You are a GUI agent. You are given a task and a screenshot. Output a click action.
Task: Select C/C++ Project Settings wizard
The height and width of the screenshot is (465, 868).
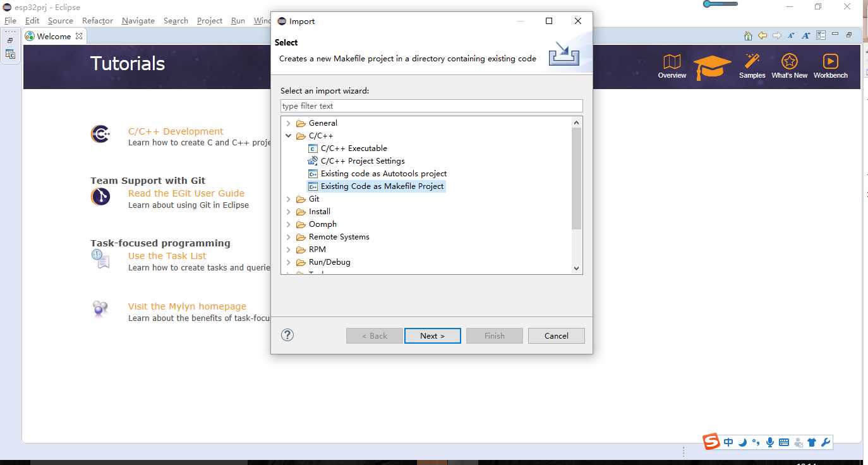coord(363,161)
